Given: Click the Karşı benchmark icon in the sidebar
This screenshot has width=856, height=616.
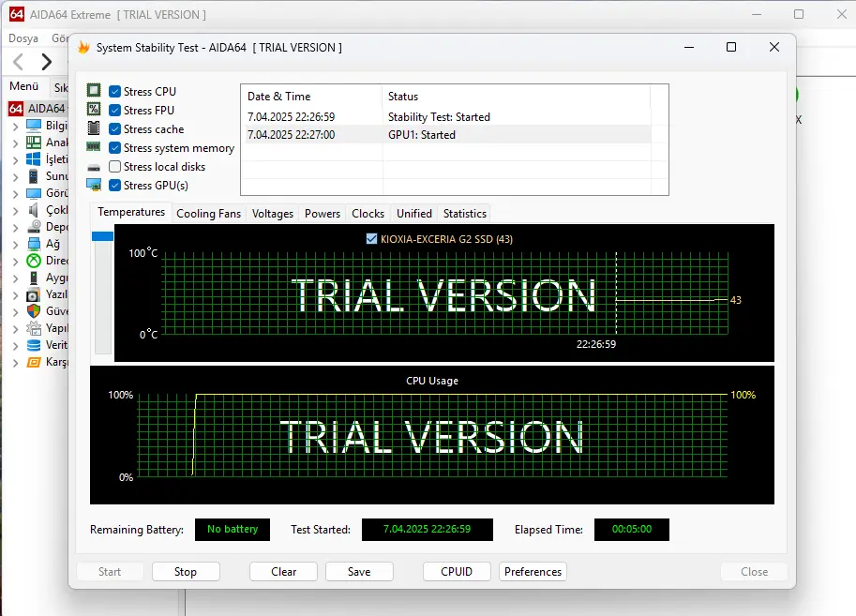Looking at the screenshot, I should coord(34,362).
